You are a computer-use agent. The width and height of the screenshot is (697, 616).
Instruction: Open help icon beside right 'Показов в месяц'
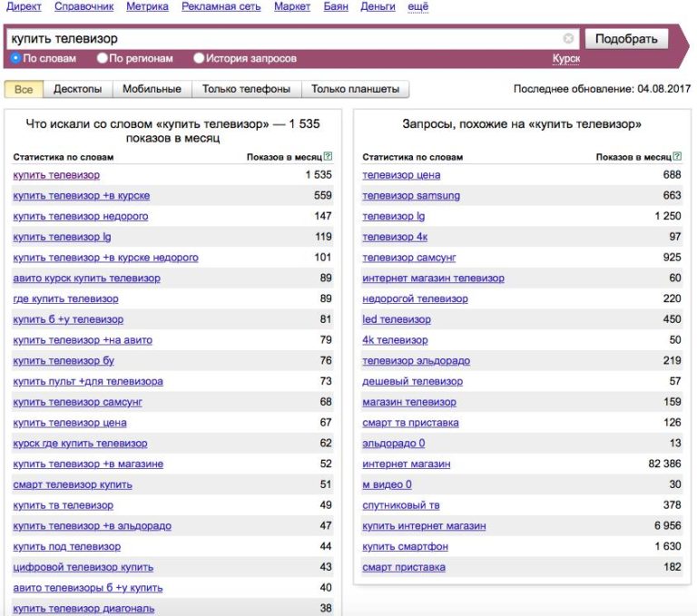(x=677, y=156)
